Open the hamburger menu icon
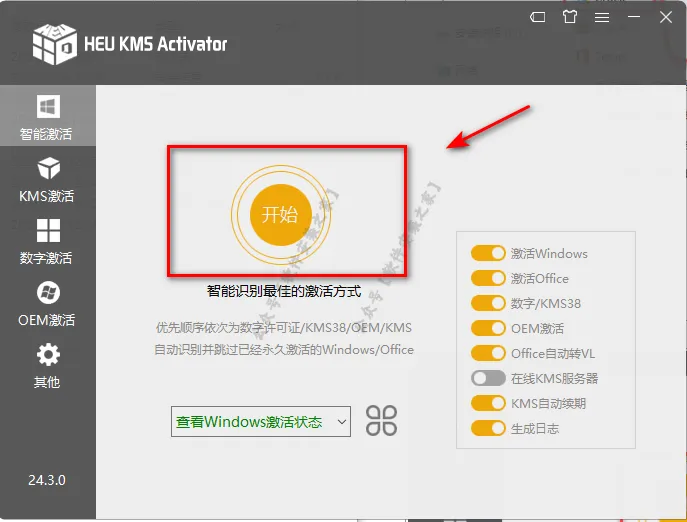 (x=602, y=17)
